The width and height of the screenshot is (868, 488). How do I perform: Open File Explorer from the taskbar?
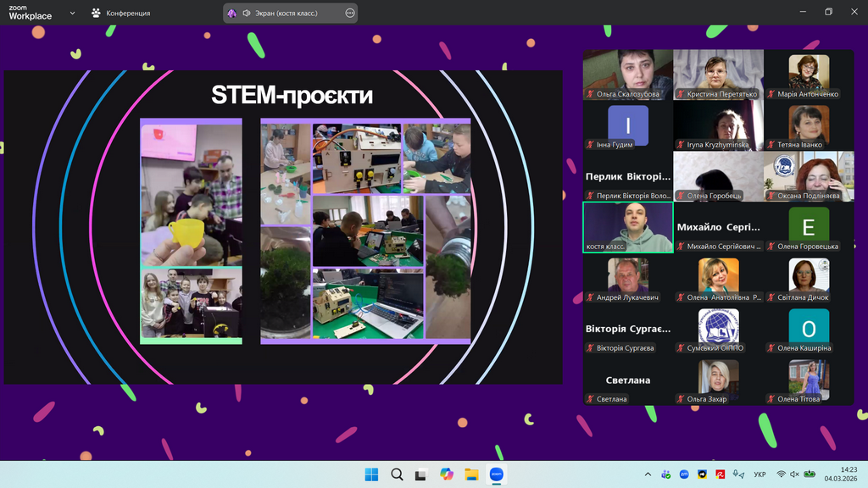[471, 474]
